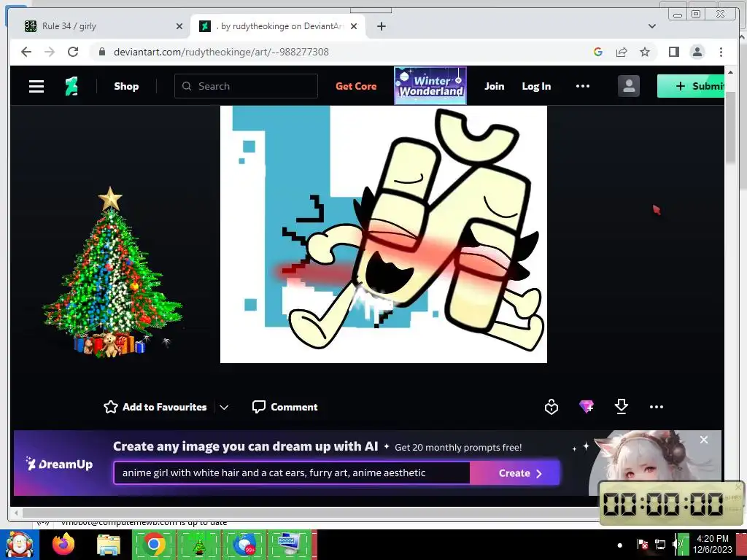View site information lock icon
This screenshot has height=560, width=747.
pos(101,52)
